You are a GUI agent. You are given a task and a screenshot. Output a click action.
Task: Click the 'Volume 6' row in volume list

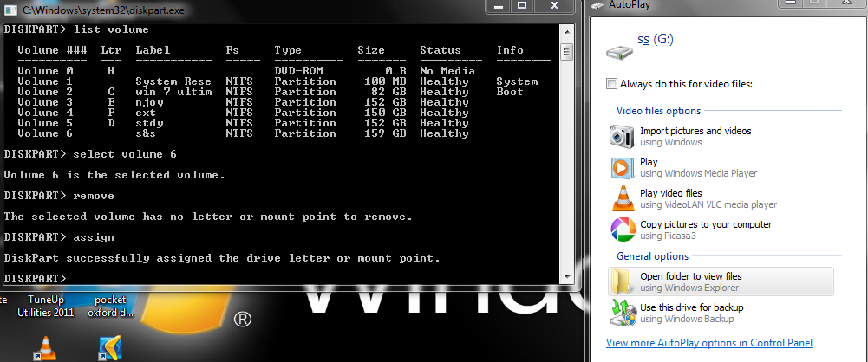pyautogui.click(x=244, y=133)
